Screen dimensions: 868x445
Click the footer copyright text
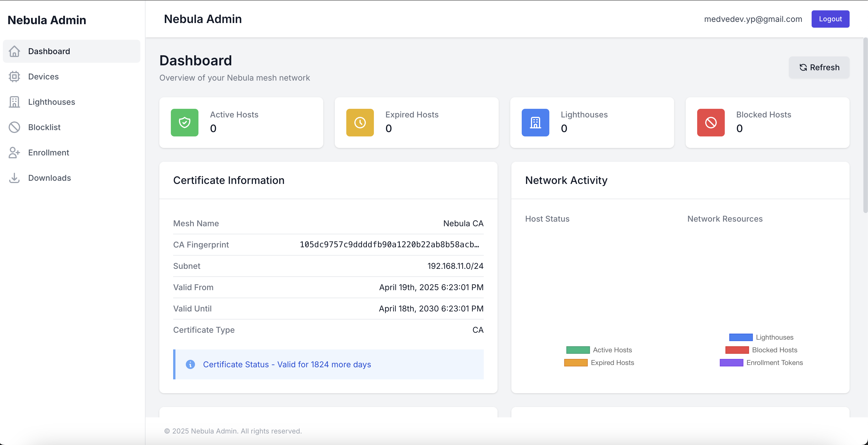233,431
